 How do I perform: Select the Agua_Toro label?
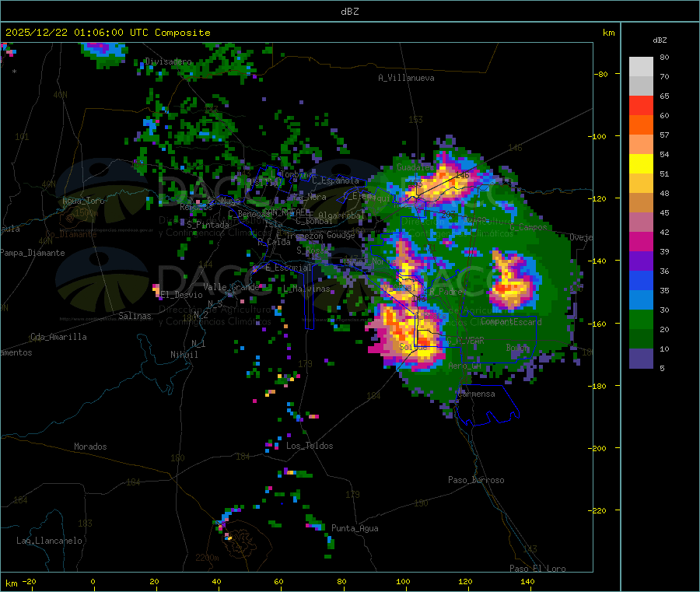pos(83,201)
